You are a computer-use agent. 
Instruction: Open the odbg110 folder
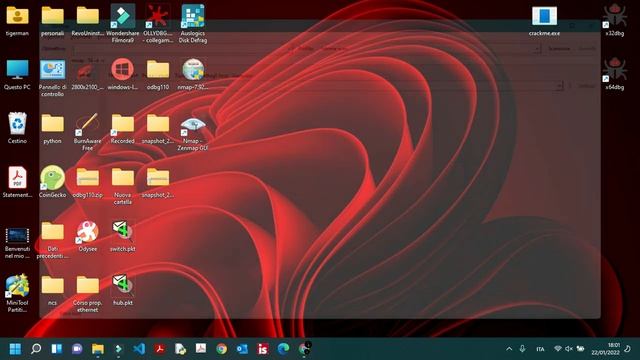tap(158, 70)
